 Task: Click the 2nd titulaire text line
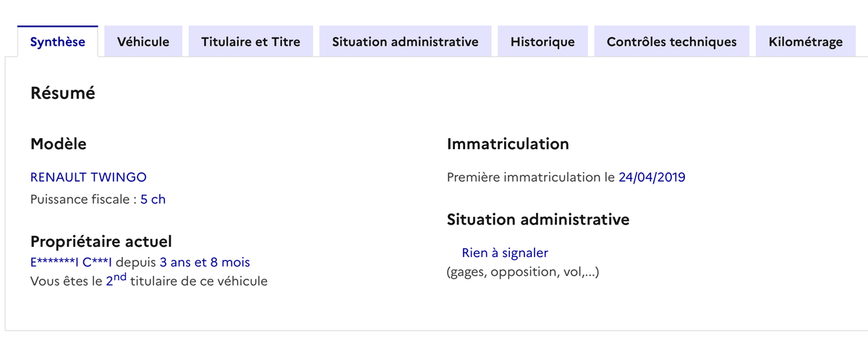pos(149,281)
